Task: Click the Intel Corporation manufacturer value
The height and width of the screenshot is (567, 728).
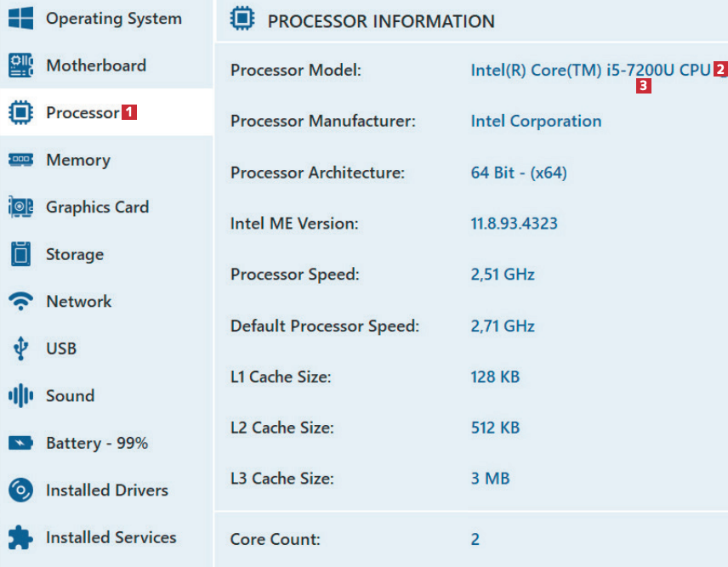Action: [x=536, y=121]
